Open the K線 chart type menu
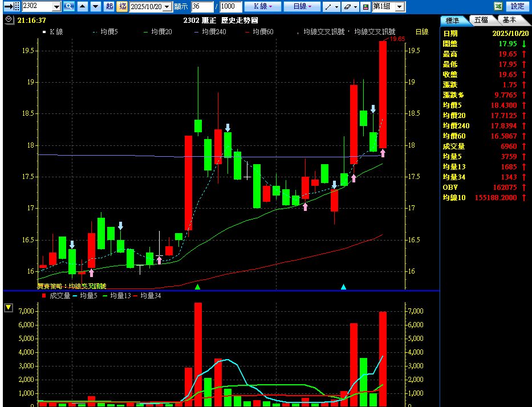Viewport: 532px width, 407px height. coord(263,6)
